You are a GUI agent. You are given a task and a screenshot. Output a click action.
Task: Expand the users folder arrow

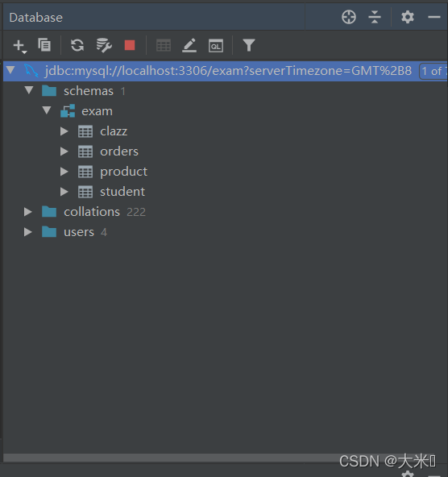coord(28,232)
